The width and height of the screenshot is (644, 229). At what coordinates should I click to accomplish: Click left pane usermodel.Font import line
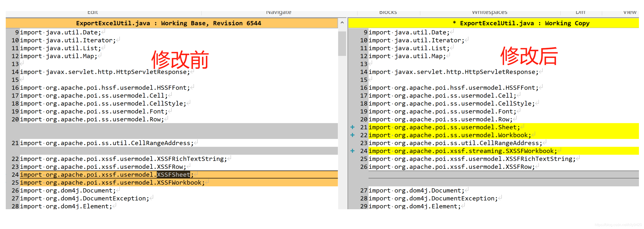click(x=94, y=111)
